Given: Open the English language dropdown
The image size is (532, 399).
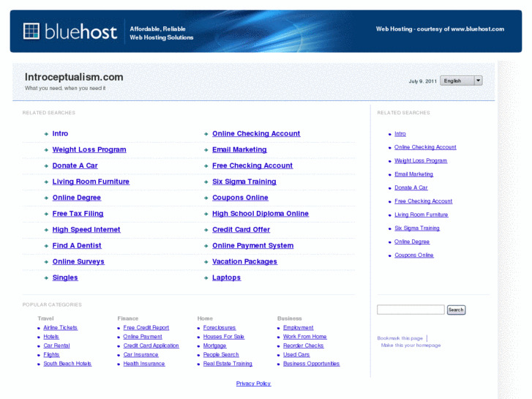Looking at the screenshot, I should pyautogui.click(x=461, y=81).
